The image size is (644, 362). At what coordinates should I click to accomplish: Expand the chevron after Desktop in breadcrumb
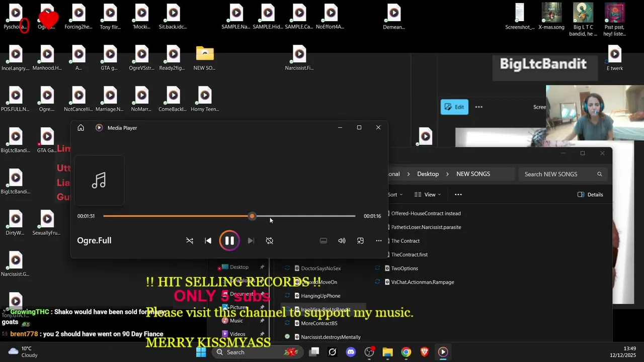click(x=448, y=174)
